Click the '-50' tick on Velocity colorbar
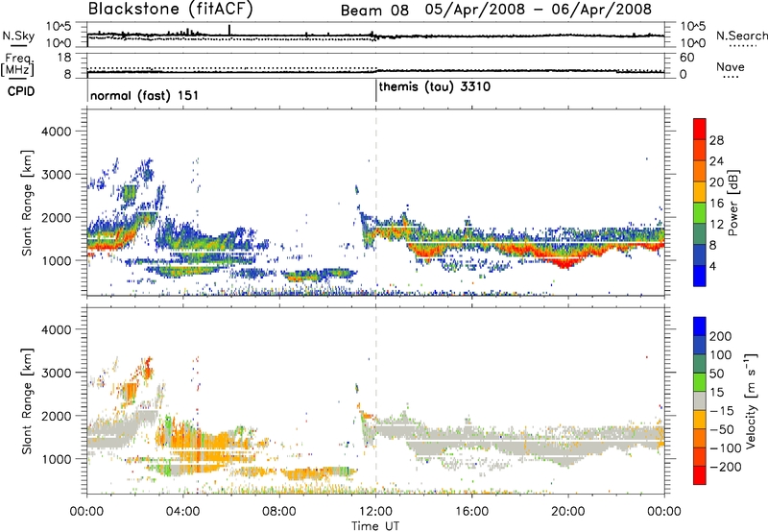The width and height of the screenshot is (768, 532). [722, 429]
